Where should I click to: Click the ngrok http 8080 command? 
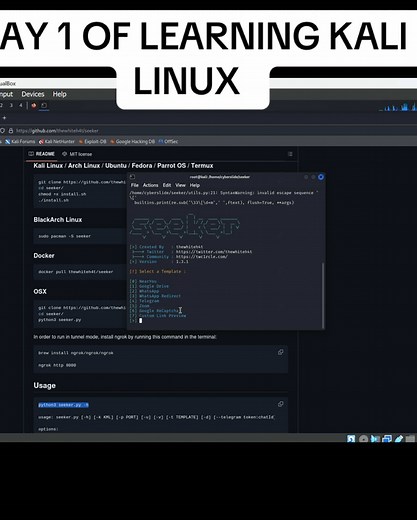pyautogui.click(x=57, y=365)
